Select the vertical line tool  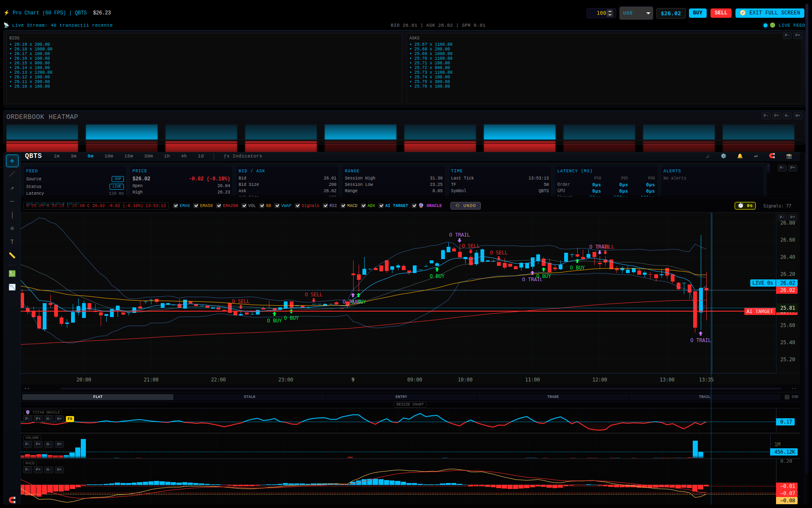tap(12, 215)
